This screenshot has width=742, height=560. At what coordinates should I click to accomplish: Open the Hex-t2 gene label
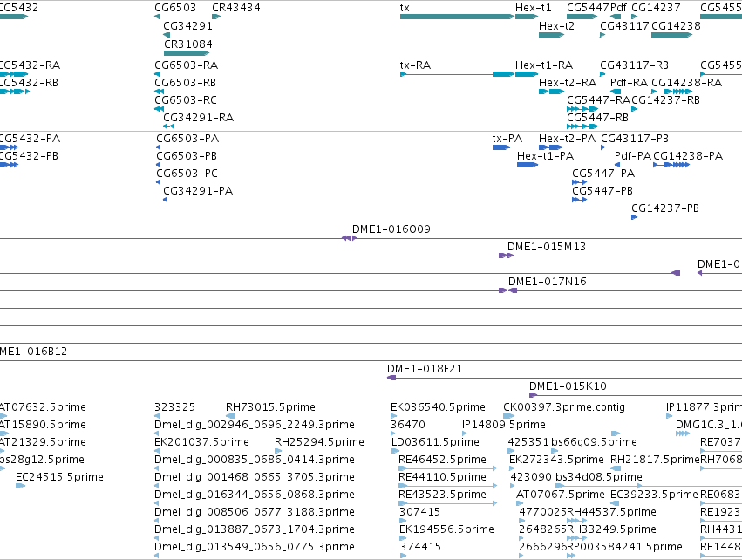pyautogui.click(x=556, y=25)
